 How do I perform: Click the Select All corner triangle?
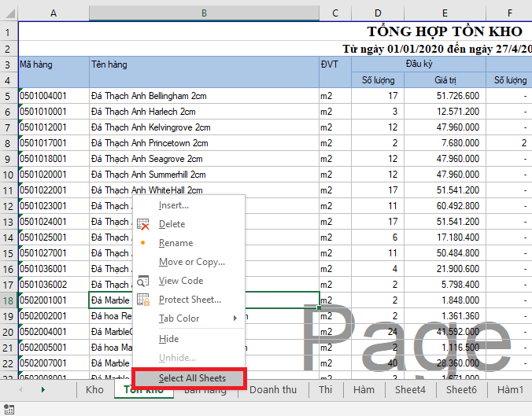pos(9,13)
